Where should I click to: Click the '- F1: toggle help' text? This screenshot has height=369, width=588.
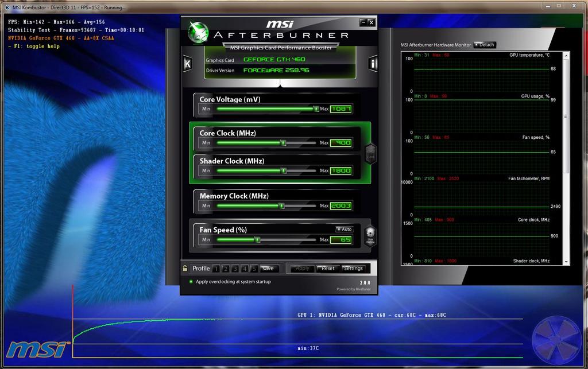click(34, 46)
